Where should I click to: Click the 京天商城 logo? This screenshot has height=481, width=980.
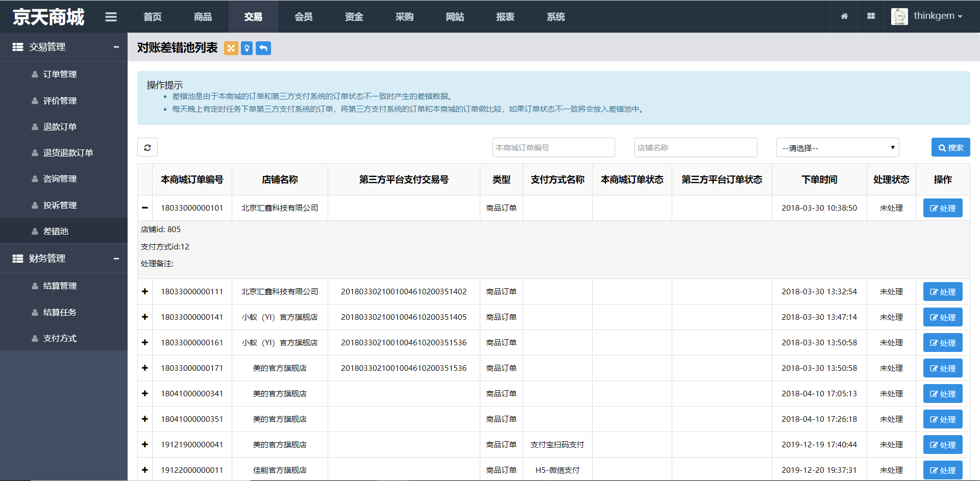coord(48,17)
